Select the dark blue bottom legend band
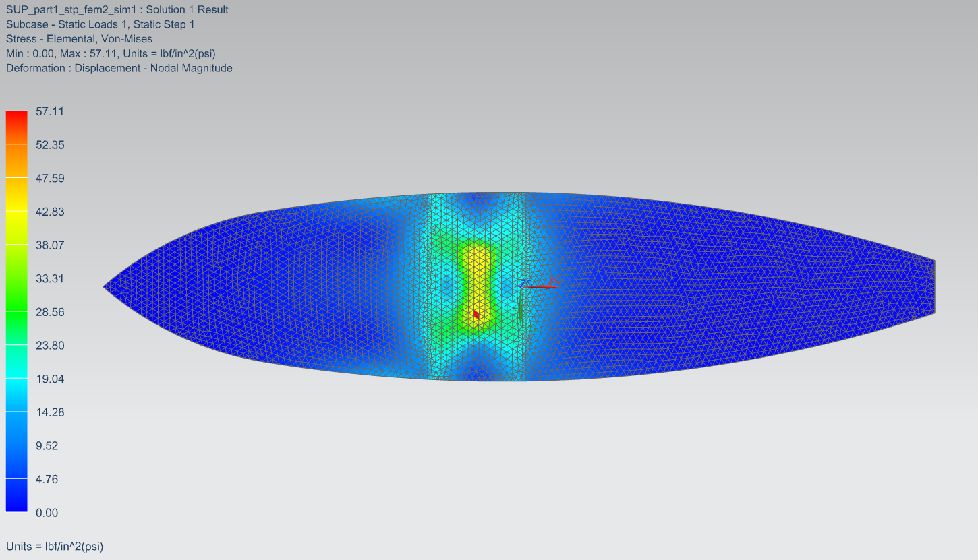978x560 pixels. click(16, 495)
